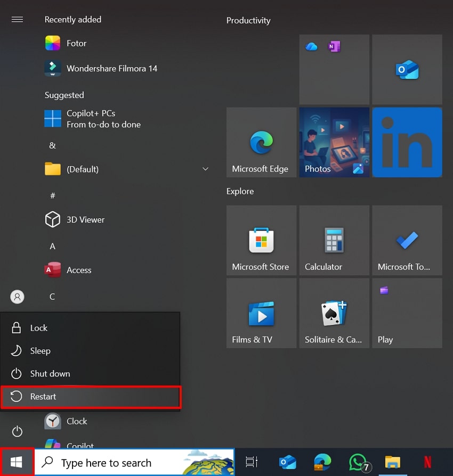Open WhatsApp from the taskbar
This screenshot has height=476, width=453.
click(358, 462)
